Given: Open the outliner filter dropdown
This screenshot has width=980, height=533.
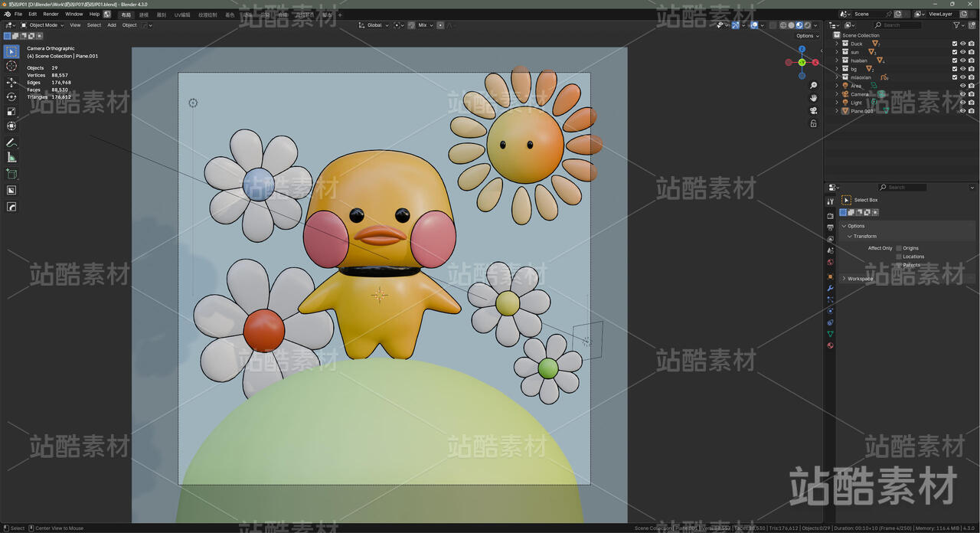Looking at the screenshot, I should click(x=960, y=25).
